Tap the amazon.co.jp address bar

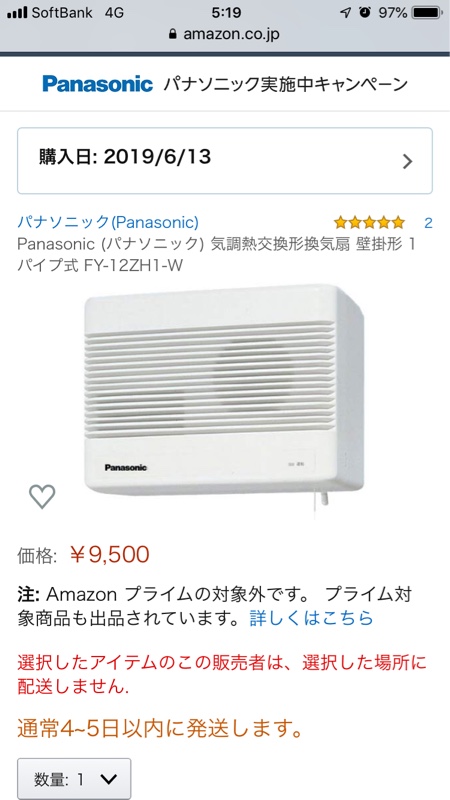225,34
